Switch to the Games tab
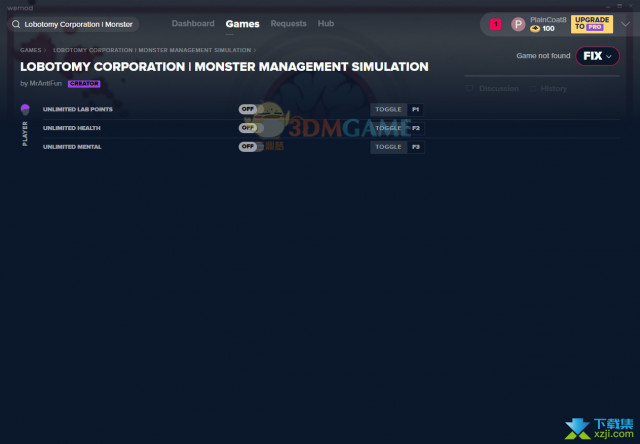This screenshot has width=640, height=444. 242,24
